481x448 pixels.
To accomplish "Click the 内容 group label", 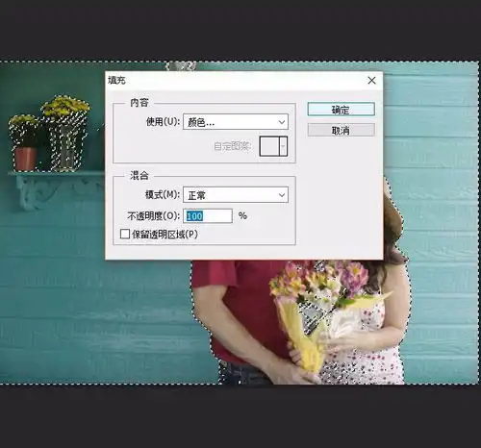I will 139,103.
